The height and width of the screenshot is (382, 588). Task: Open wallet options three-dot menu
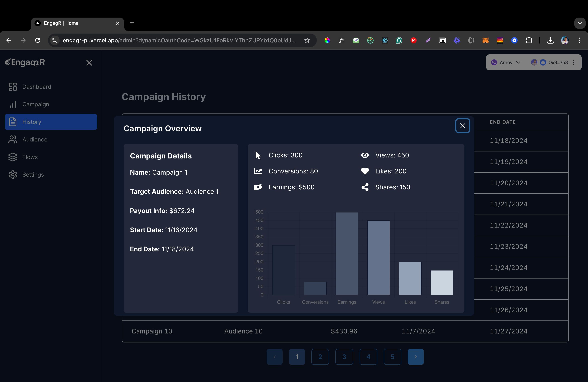(x=574, y=62)
